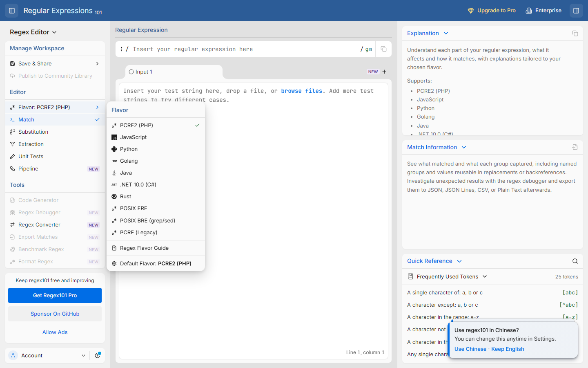Click Use Chinese link

[x=470, y=349]
